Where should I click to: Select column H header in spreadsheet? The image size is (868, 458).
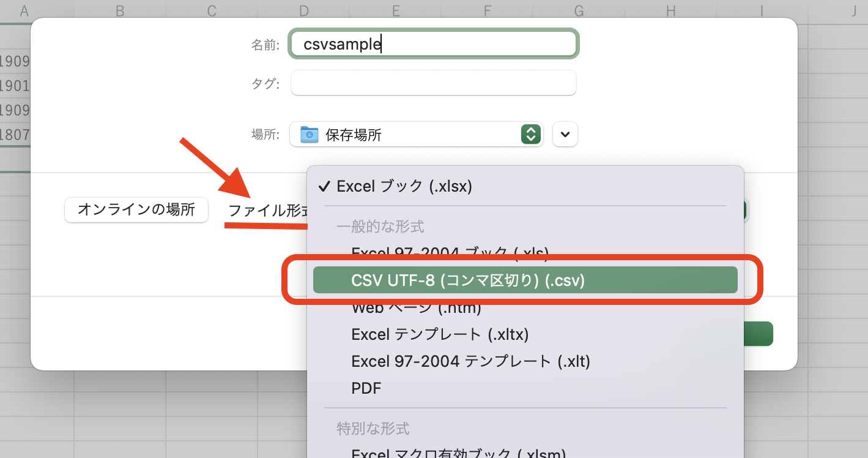[x=671, y=10]
